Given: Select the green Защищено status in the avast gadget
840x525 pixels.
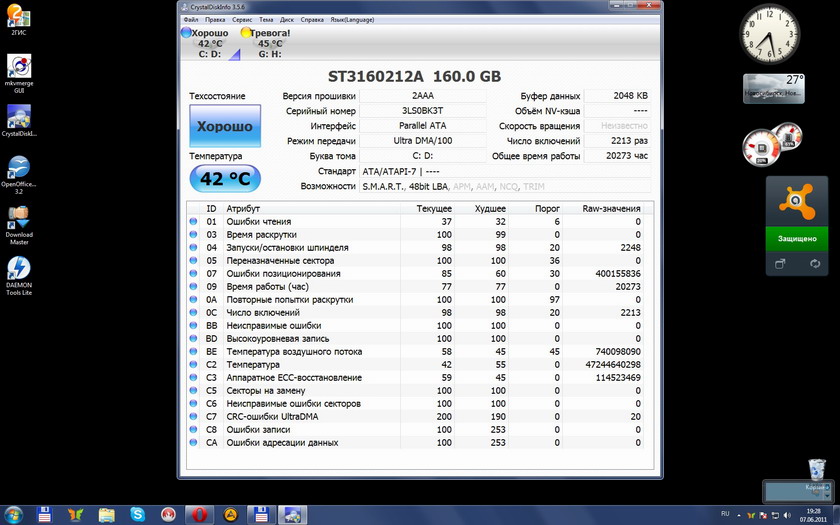Looking at the screenshot, I should (x=797, y=238).
